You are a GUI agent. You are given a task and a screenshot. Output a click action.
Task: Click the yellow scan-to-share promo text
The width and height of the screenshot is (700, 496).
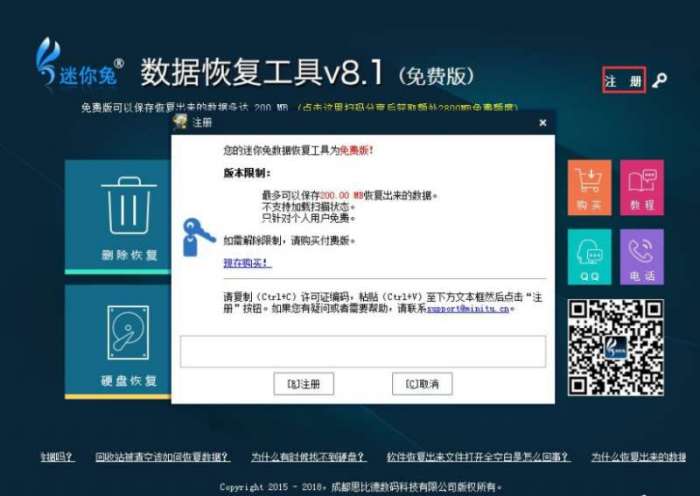pos(408,108)
